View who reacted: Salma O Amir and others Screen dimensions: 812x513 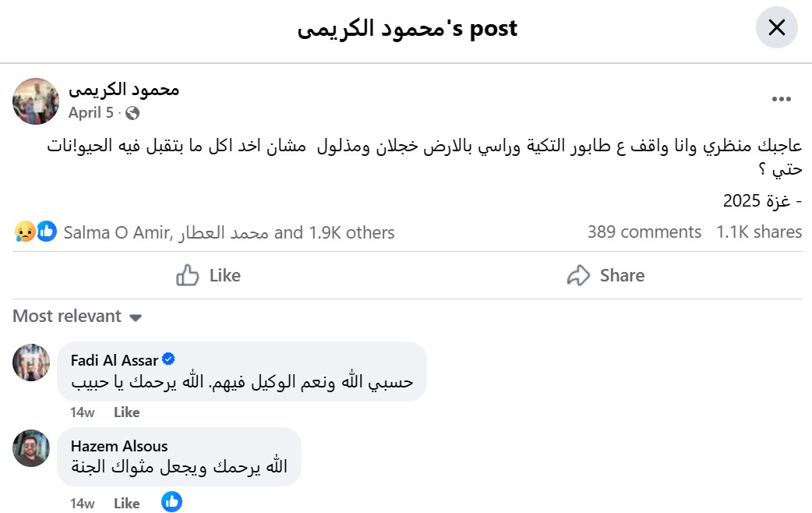[229, 232]
